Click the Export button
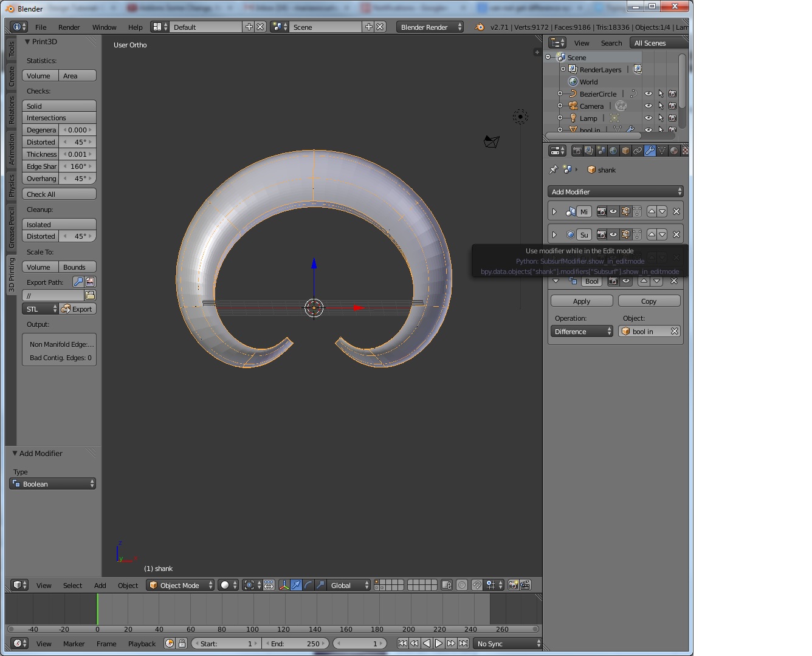Screen dimensions: 812x656 [x=77, y=309]
